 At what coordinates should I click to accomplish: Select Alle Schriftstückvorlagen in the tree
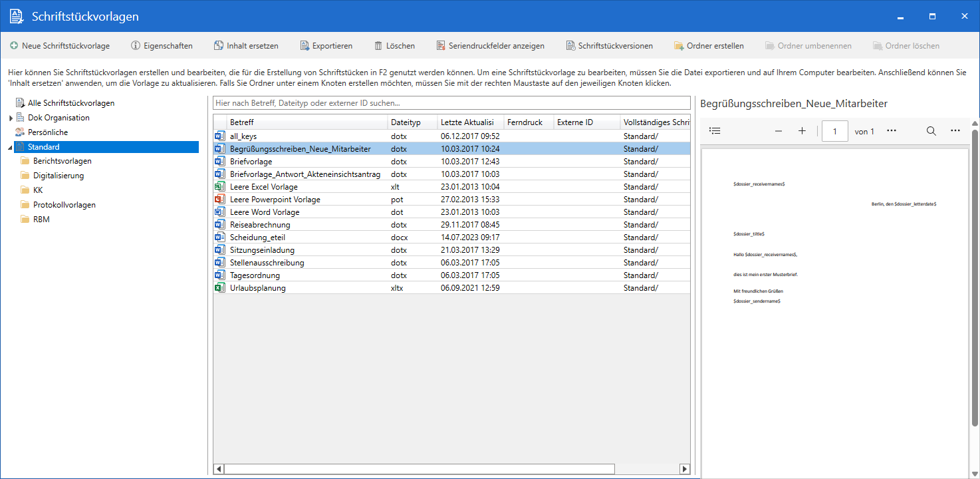click(70, 103)
